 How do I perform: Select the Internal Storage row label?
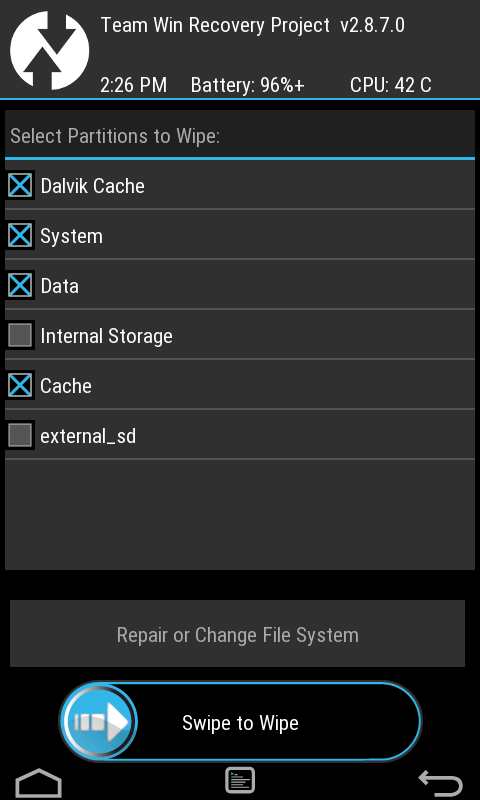[106, 336]
